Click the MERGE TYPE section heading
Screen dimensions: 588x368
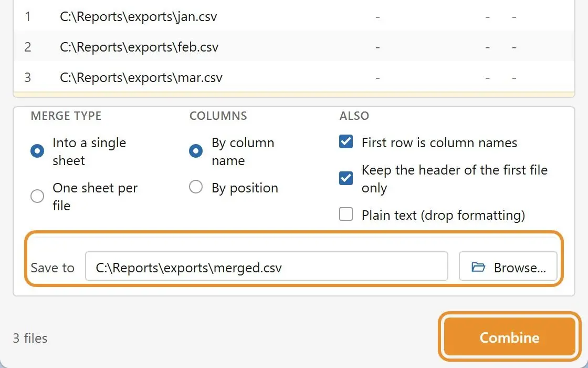pyautogui.click(x=66, y=116)
